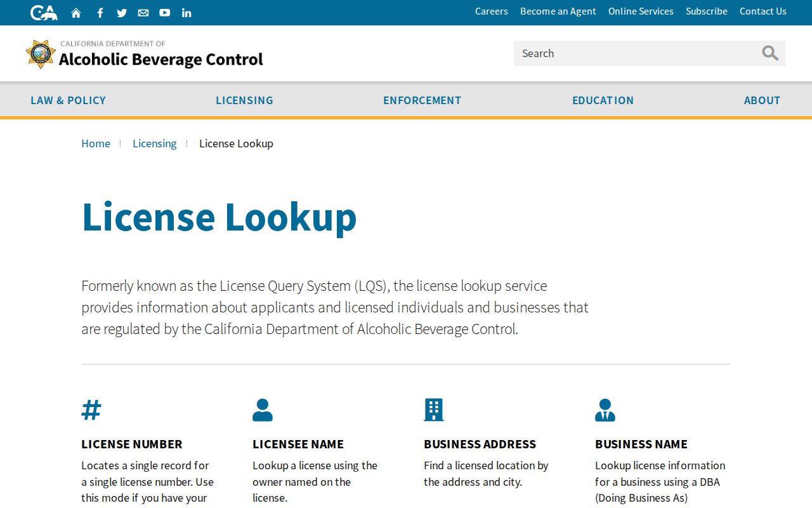Image resolution: width=812 pixels, height=508 pixels.
Task: Open the LinkedIn icon link
Action: (x=187, y=13)
